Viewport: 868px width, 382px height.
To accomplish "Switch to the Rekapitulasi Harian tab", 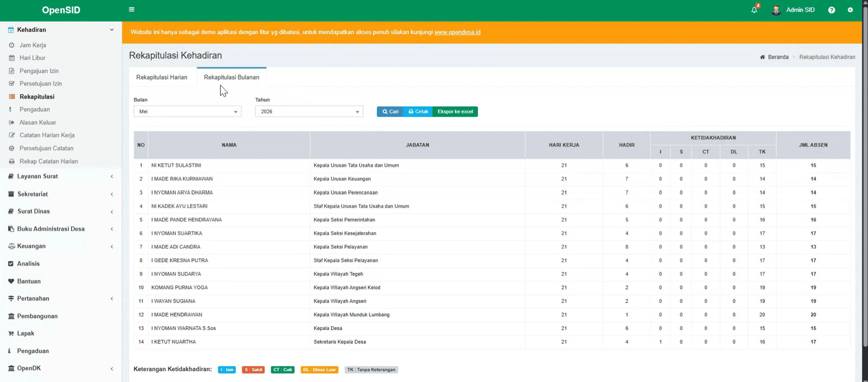I will (x=161, y=77).
